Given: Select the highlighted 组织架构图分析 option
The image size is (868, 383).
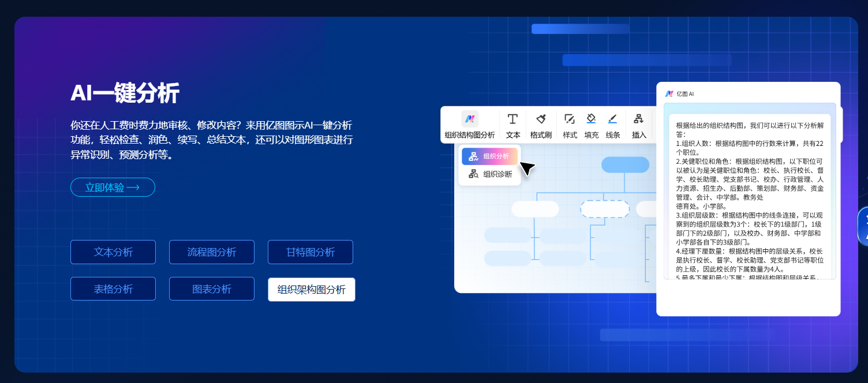Looking at the screenshot, I should (311, 290).
